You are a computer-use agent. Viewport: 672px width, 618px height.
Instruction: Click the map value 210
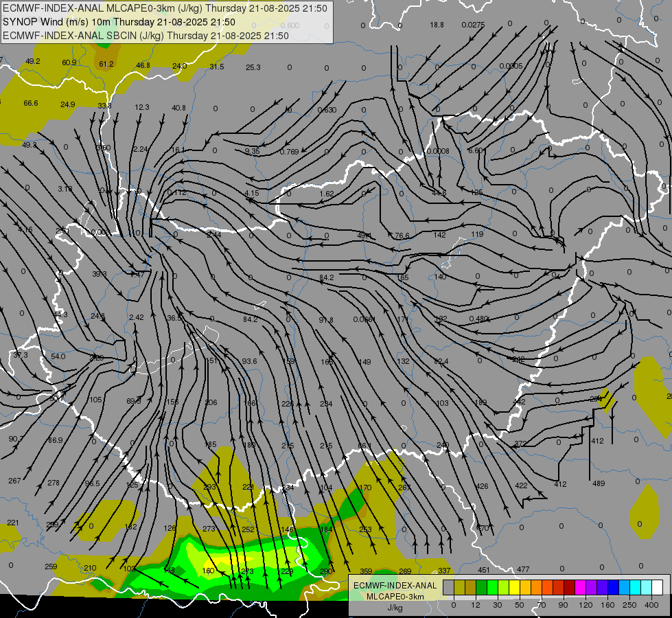90,568
